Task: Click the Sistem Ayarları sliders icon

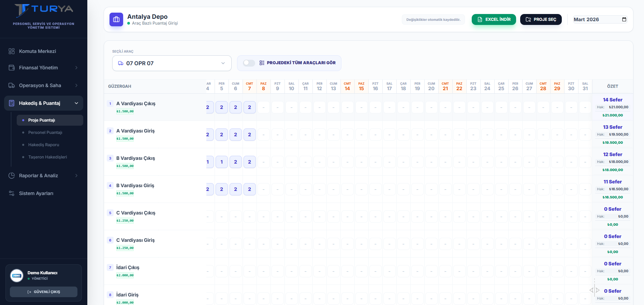Action: [x=12, y=193]
